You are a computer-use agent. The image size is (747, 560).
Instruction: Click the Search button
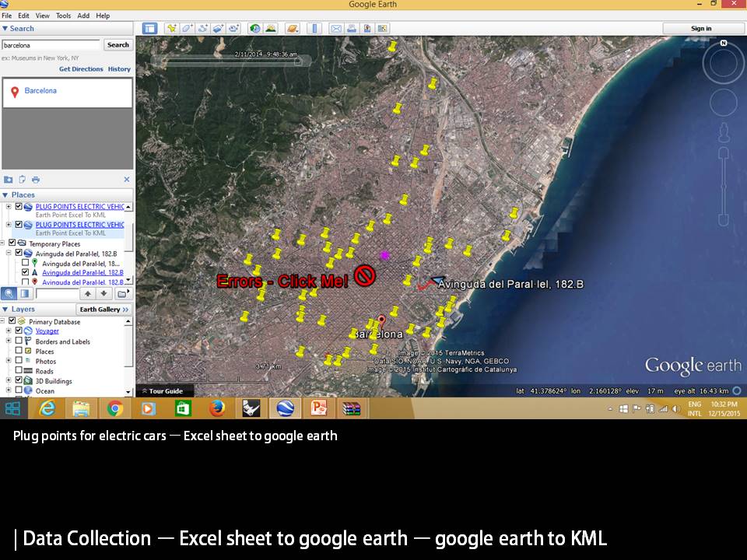[x=118, y=45]
